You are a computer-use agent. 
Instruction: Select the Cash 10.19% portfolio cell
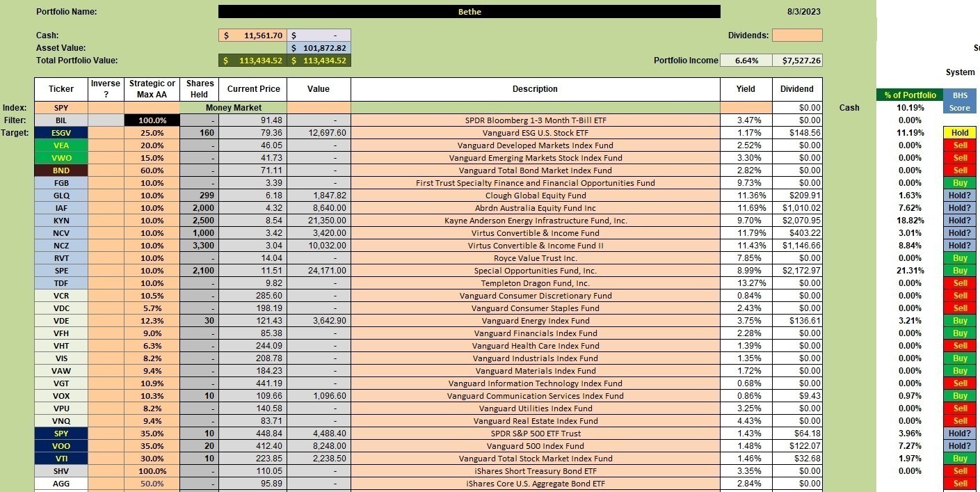point(910,108)
